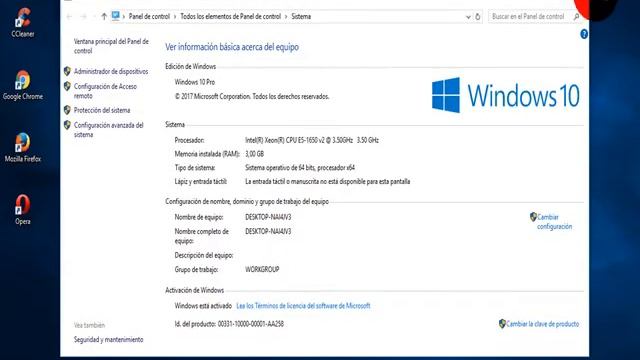Click shield icon next to Protección del sistema
Screen dimensions: 640x360
pyautogui.click(x=67, y=110)
